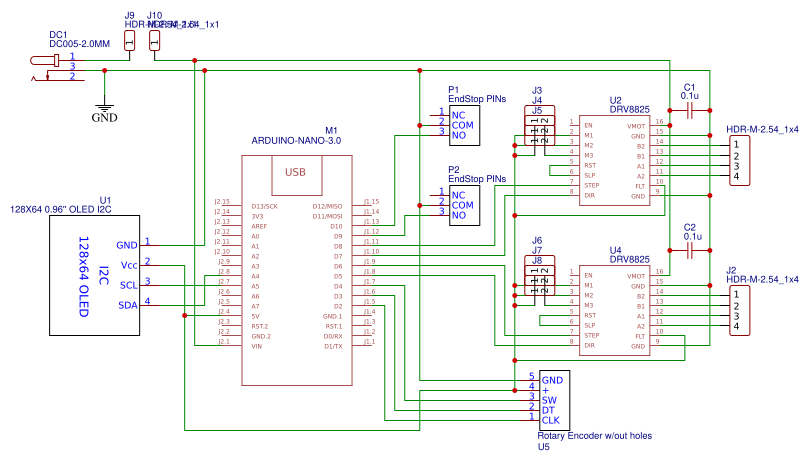
Task: Click the STEP pin on U2 driver
Action: click(592, 185)
